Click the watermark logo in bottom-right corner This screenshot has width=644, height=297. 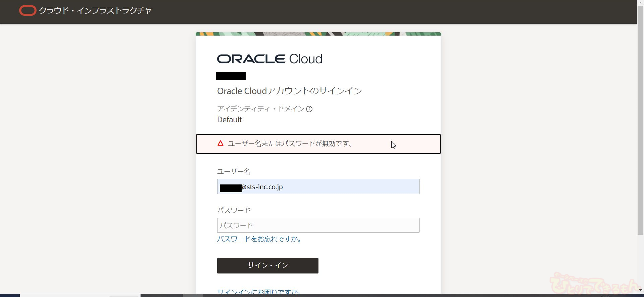click(x=594, y=284)
